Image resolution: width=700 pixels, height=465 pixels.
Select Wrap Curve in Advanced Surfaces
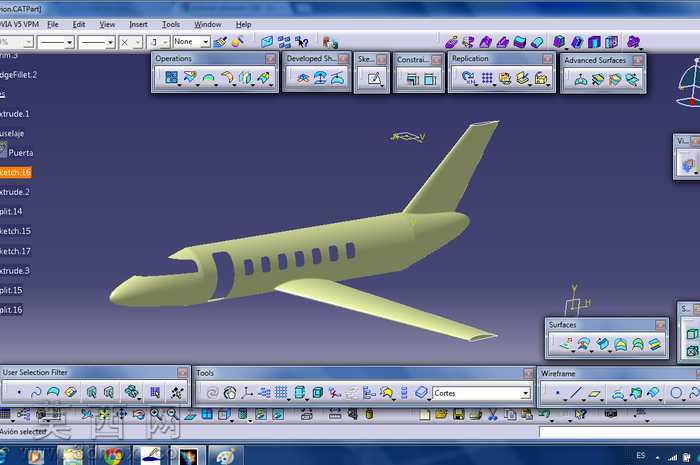[x=598, y=80]
